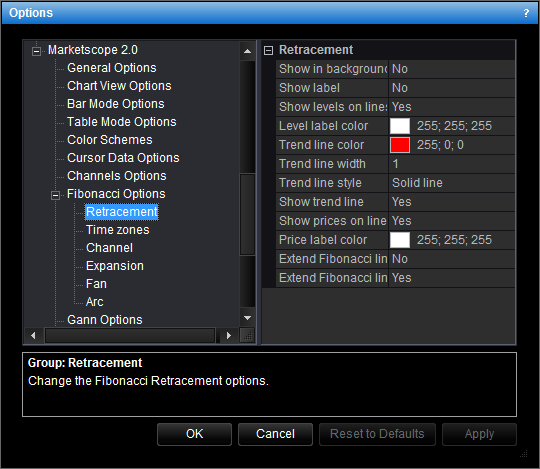Click the 255; 0; 0 color value text
Viewport: 540px width, 469px height.
pyautogui.click(x=440, y=145)
